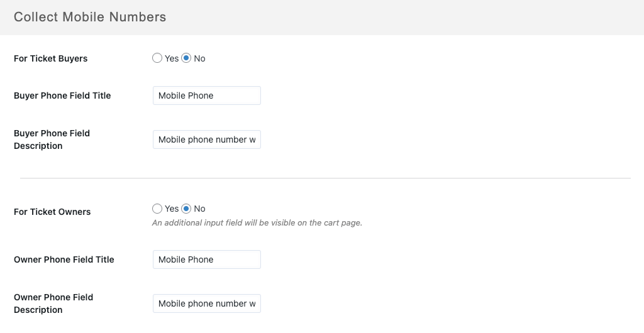This screenshot has height=333, width=644.
Task: Enable Yes radio for Ticket Owners
Action: click(x=157, y=209)
